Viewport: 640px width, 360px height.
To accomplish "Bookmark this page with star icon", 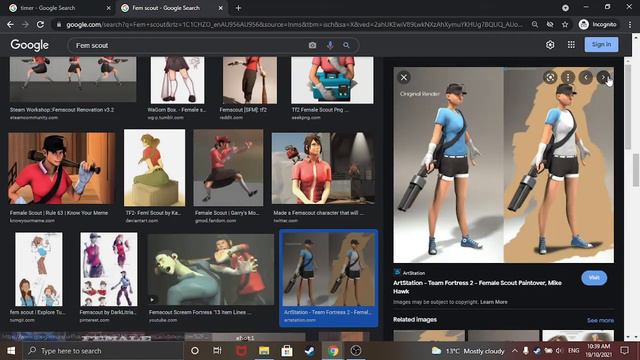I will click(565, 24).
